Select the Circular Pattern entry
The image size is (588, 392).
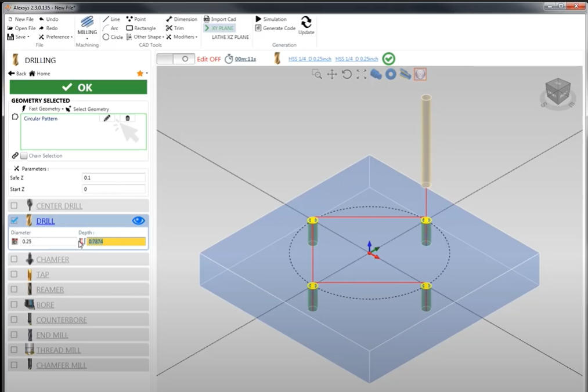(41, 118)
